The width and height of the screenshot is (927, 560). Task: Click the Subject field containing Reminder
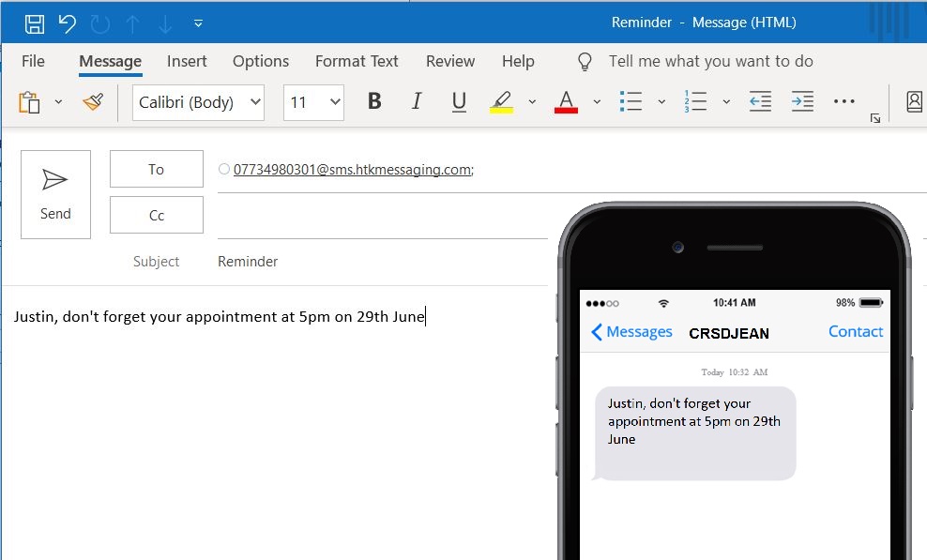coord(382,262)
